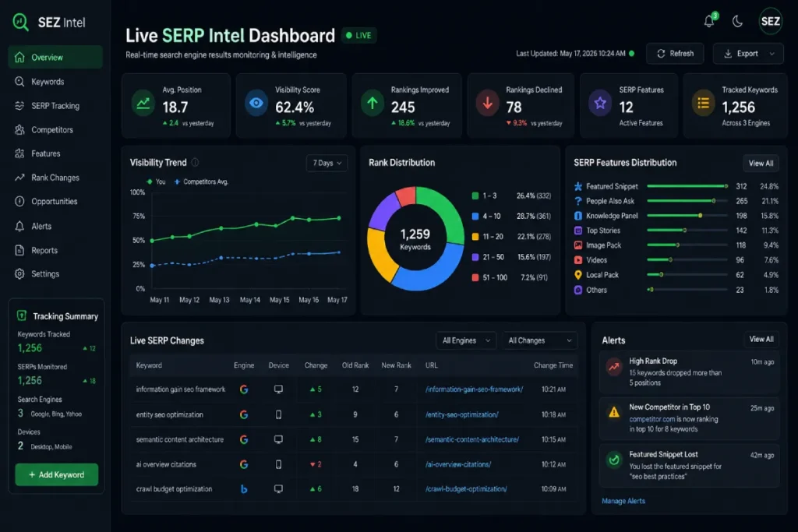
Task: Click the New Competitor warning triangle icon
Action: point(614,412)
